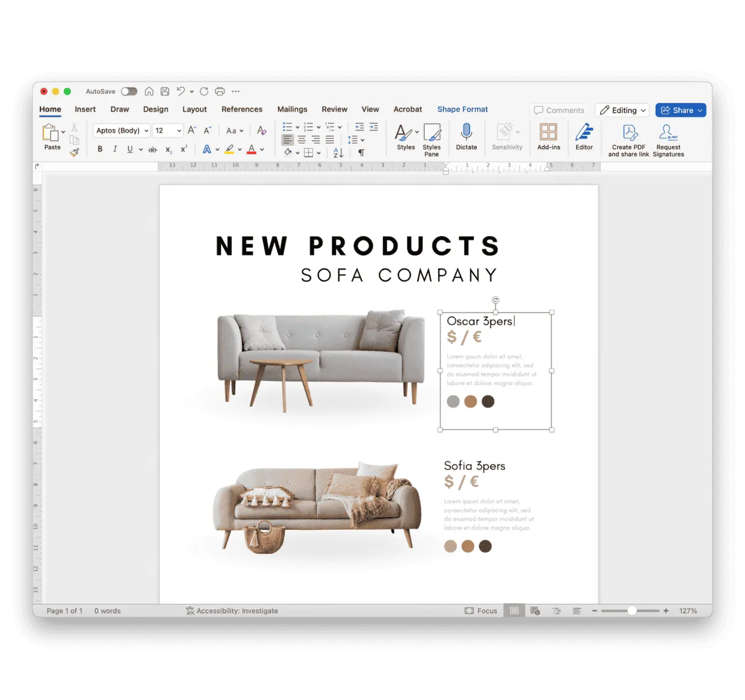Start Dictate with the microphone

click(466, 137)
